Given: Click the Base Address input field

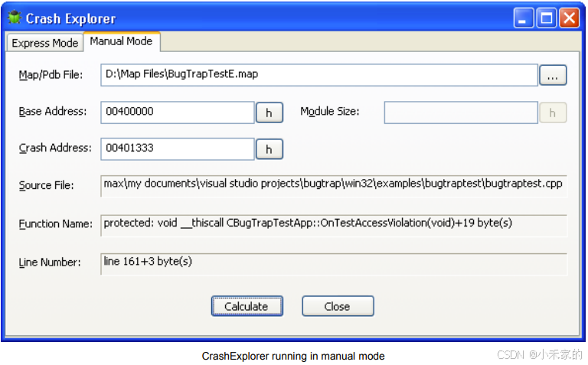Looking at the screenshot, I should click(178, 112).
